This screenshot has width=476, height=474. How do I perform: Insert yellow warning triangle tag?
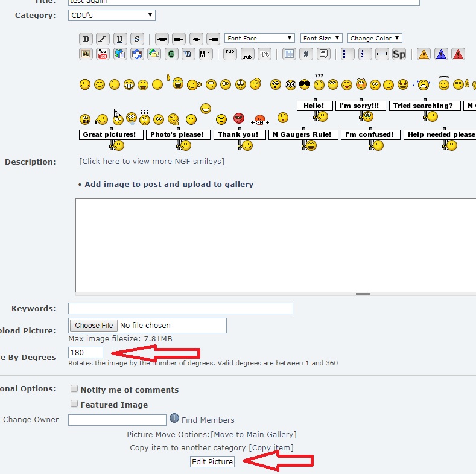tap(424, 54)
